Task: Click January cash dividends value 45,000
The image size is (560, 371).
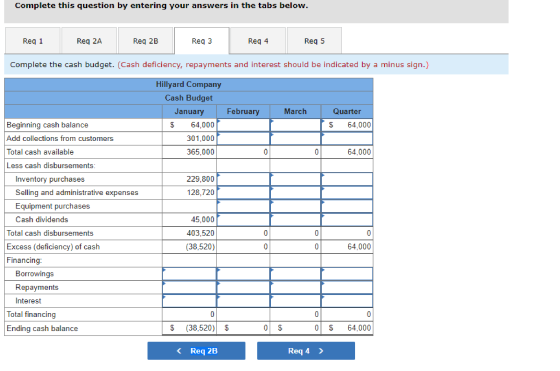Action: tap(202, 220)
